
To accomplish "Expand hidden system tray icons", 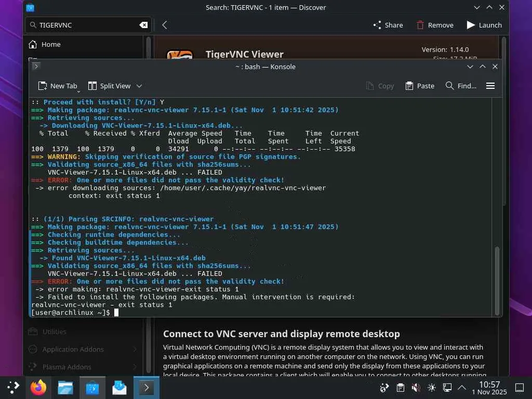I will 462,388.
